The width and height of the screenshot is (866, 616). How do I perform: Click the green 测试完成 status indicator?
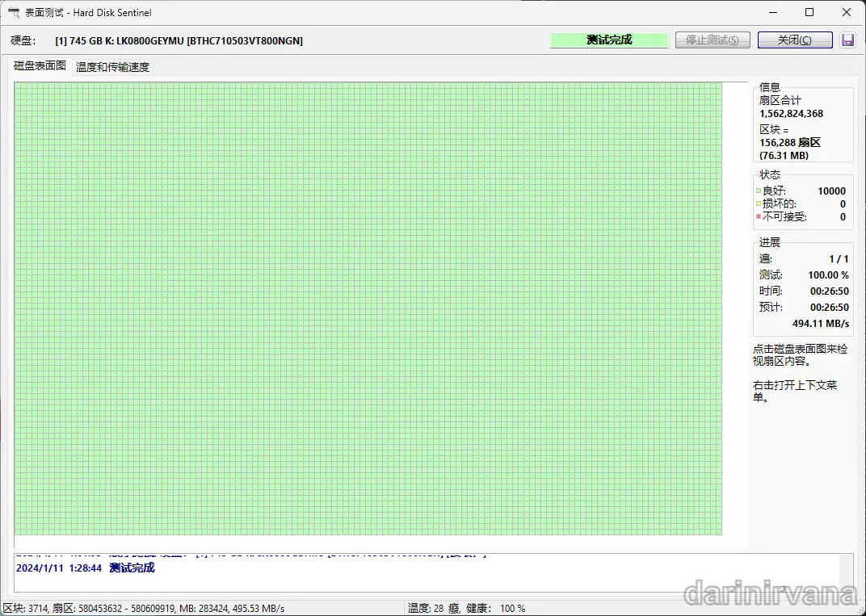(609, 40)
